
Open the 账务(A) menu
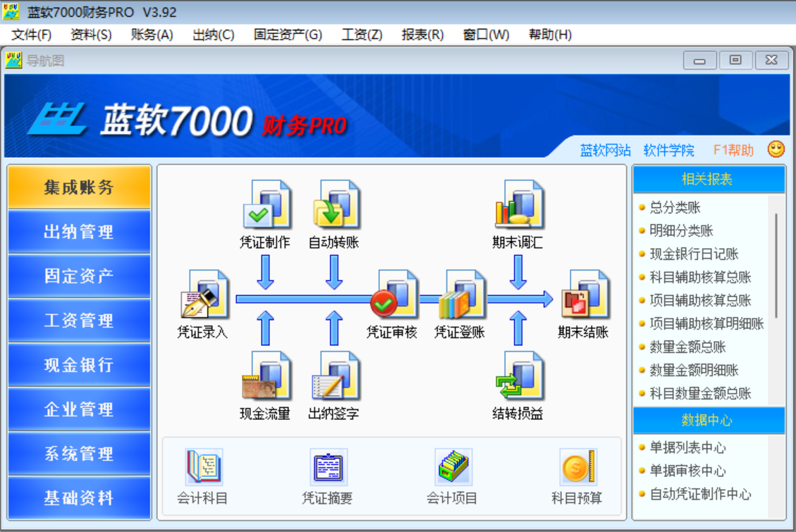pos(152,35)
